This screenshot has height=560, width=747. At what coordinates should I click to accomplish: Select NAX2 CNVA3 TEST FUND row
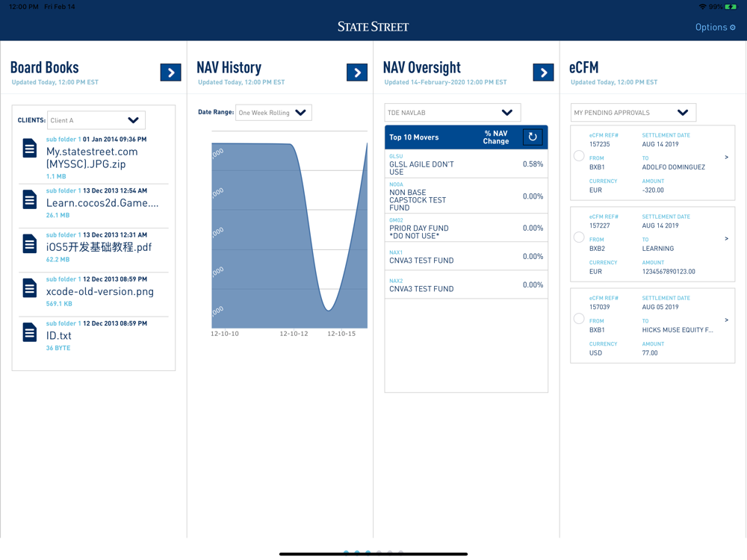(466, 284)
